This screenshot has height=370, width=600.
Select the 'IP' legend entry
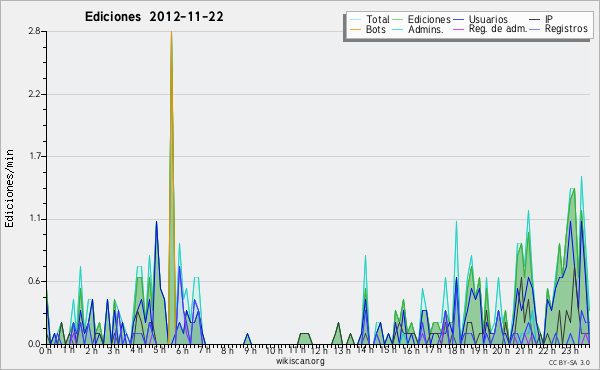pos(549,19)
